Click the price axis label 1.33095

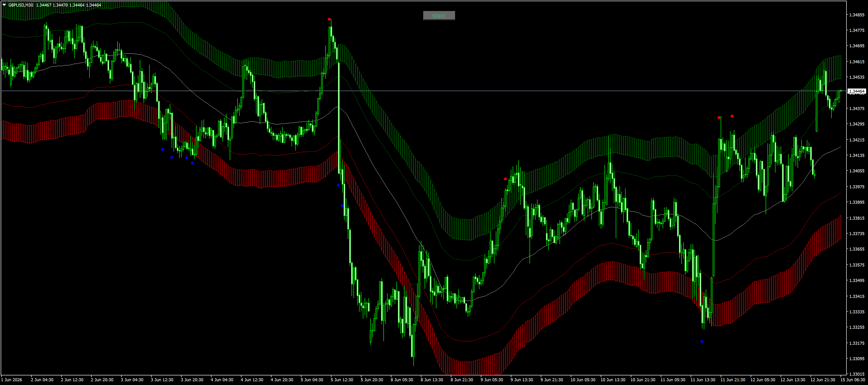(x=857, y=358)
